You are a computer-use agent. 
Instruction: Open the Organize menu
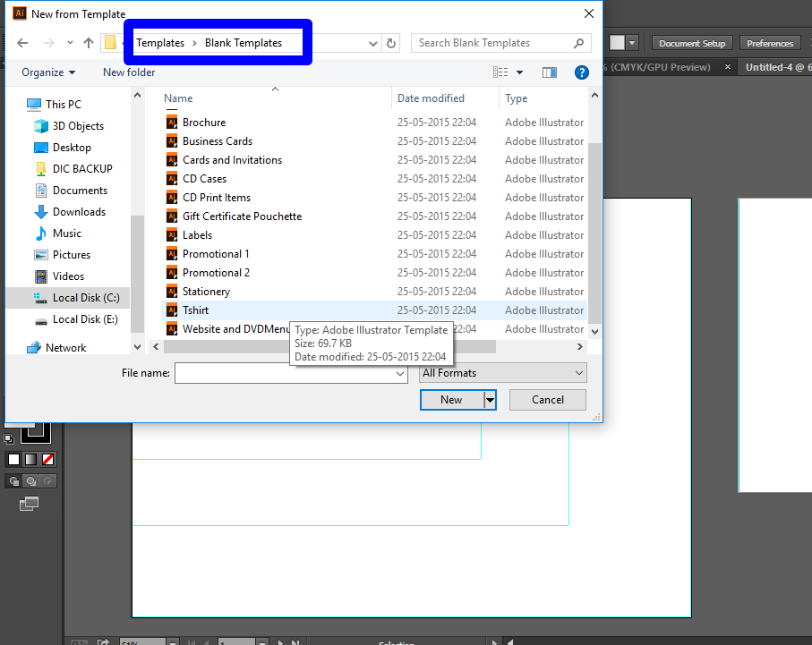point(48,72)
